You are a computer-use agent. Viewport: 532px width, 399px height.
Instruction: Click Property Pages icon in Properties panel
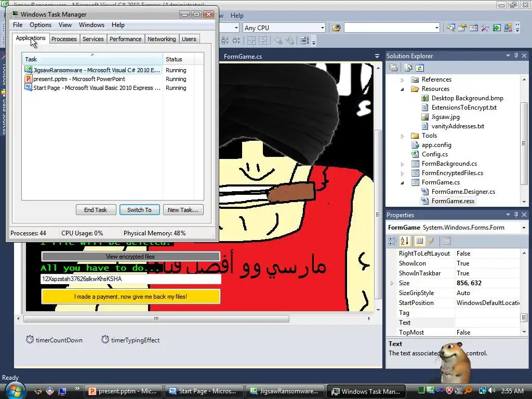click(x=447, y=241)
